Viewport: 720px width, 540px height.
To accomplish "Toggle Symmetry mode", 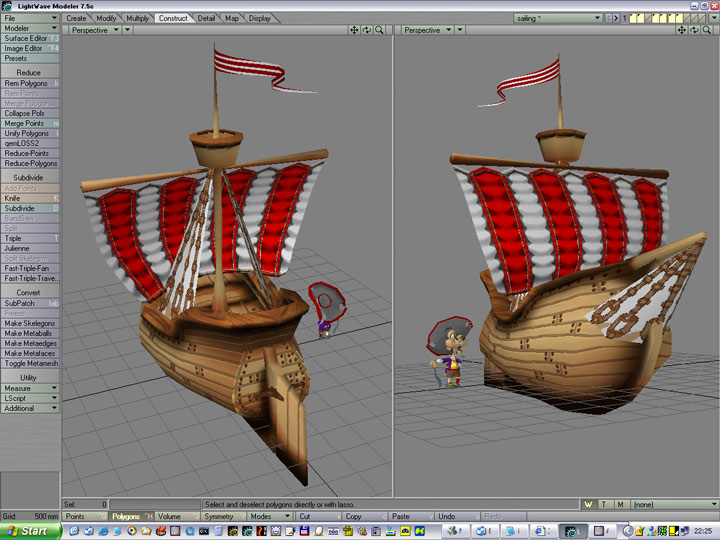I will (x=224, y=517).
